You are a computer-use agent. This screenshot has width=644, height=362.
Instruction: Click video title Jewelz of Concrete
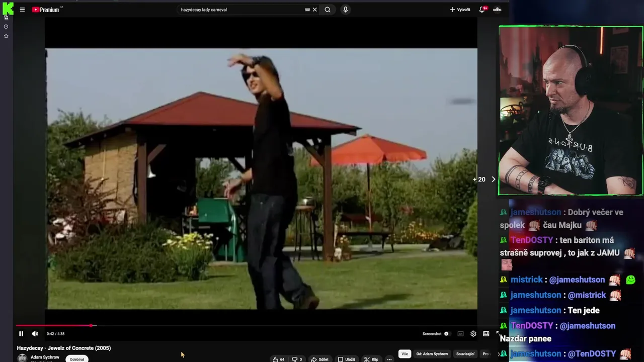pos(64,348)
